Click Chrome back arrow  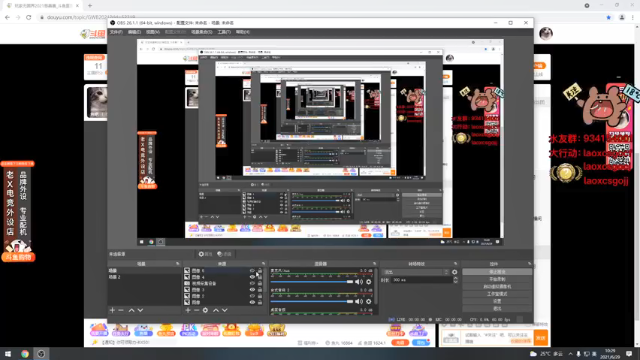(7, 17)
